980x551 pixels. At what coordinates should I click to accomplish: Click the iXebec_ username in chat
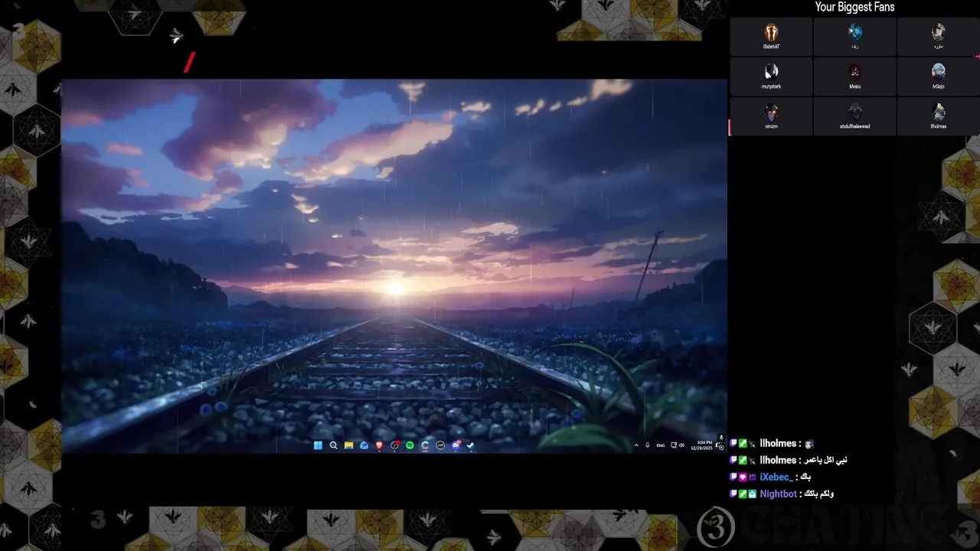coord(776,477)
